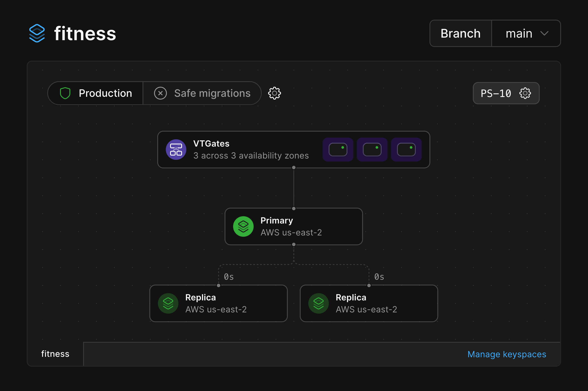This screenshot has width=588, height=391.
Task: Select the middle VTGate instance tile
Action: point(372,150)
